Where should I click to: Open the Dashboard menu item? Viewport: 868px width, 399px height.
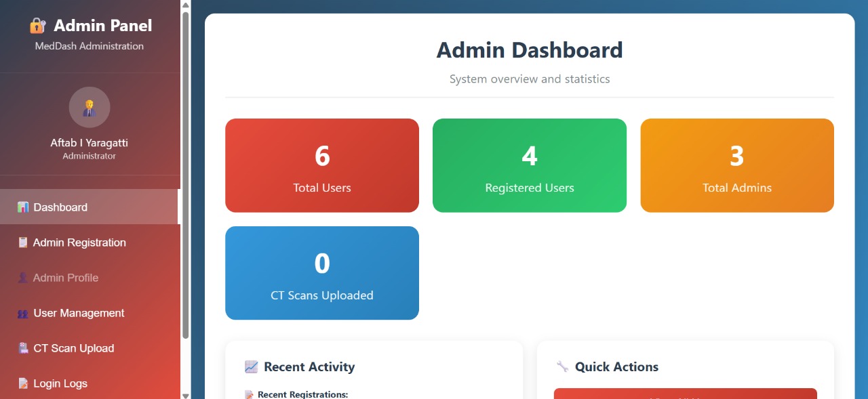point(60,207)
